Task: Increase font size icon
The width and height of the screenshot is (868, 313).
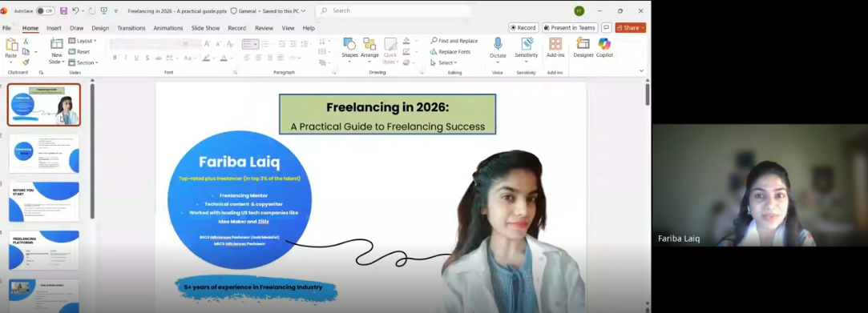Action: click(207, 44)
